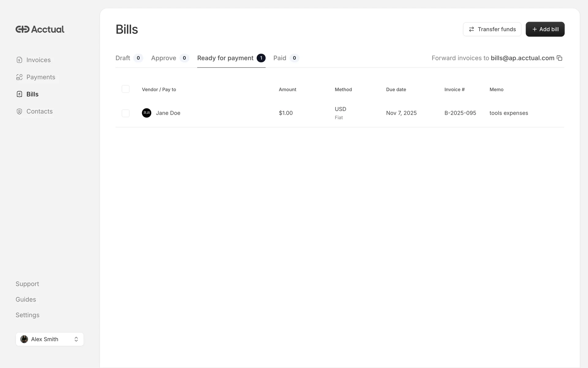
Task: Check the Jane Doe bill checkbox
Action: coord(126,113)
